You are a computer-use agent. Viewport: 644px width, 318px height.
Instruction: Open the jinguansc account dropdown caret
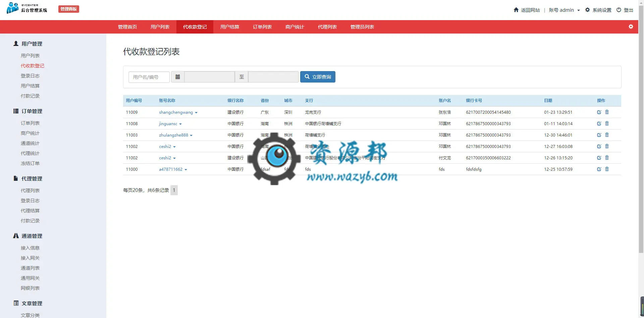click(180, 124)
